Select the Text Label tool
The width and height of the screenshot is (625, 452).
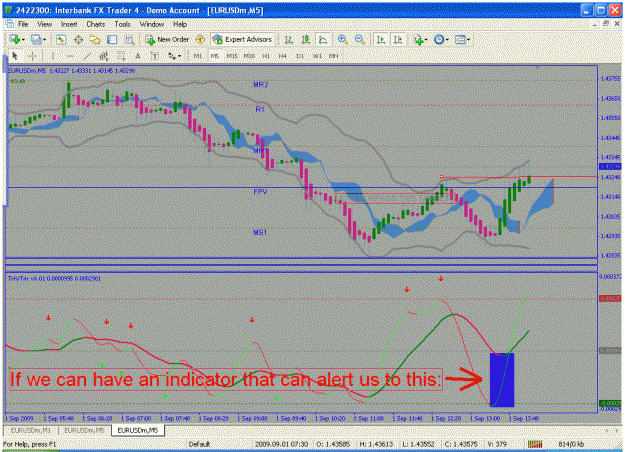point(155,56)
